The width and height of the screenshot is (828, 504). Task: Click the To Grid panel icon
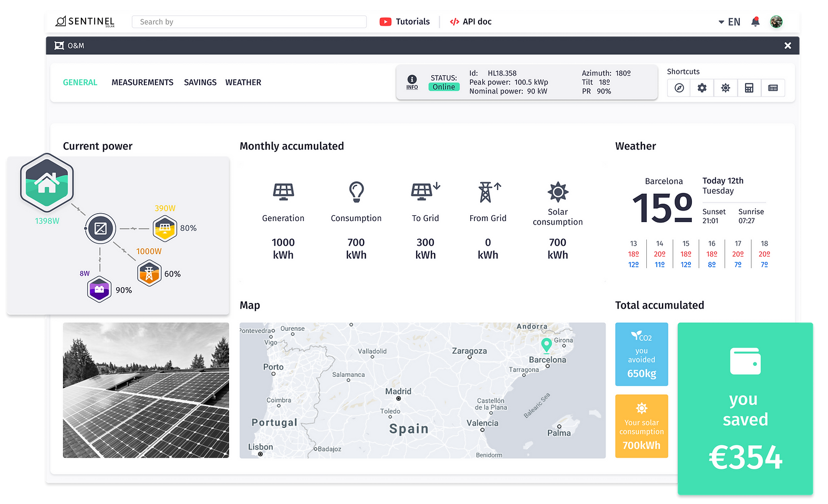point(426,192)
